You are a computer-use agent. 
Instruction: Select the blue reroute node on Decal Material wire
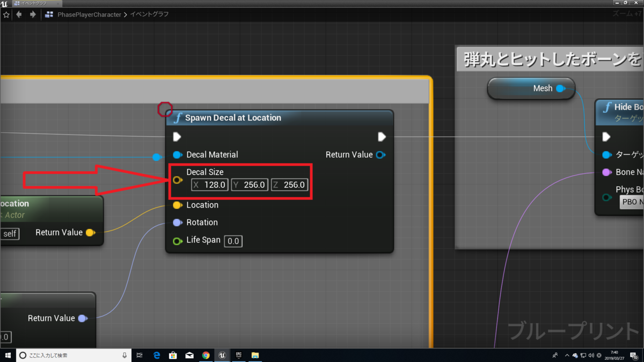(x=156, y=157)
